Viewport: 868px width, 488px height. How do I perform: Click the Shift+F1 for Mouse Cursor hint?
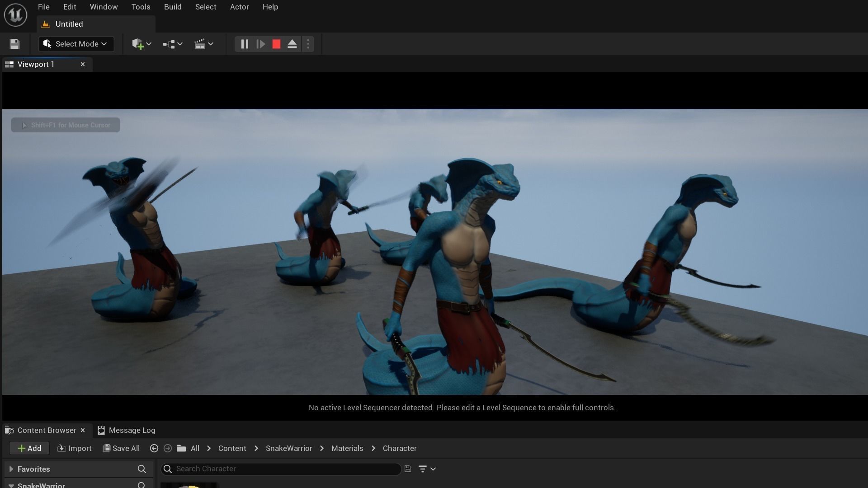66,125
